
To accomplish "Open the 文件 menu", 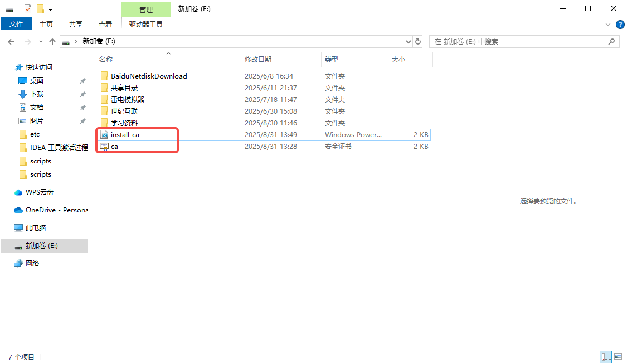I will [x=16, y=24].
